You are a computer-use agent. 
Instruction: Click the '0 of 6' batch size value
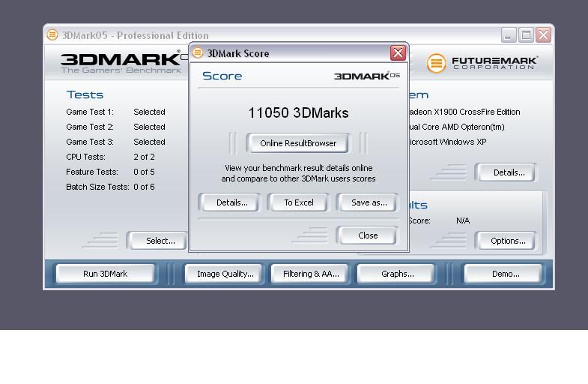coord(144,187)
